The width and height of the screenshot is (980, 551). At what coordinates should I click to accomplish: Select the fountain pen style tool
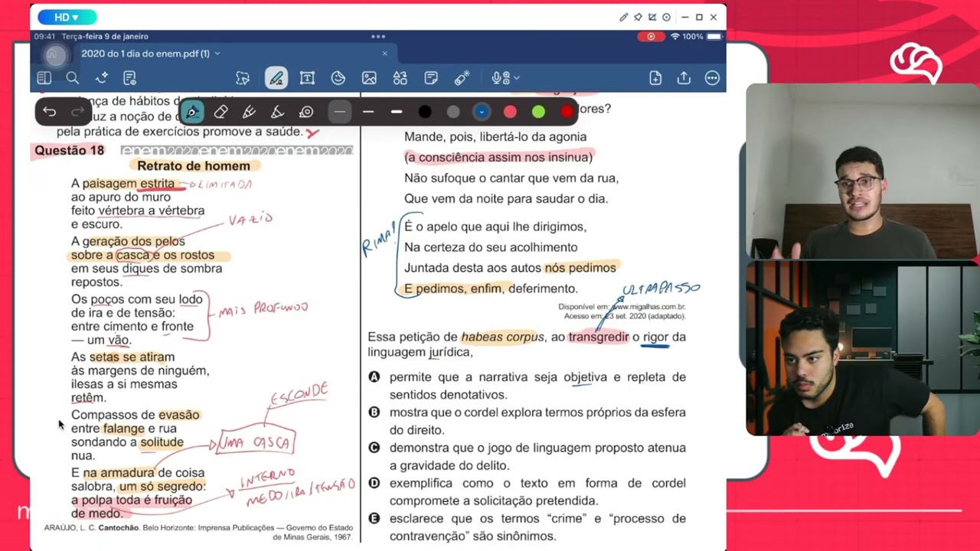191,112
